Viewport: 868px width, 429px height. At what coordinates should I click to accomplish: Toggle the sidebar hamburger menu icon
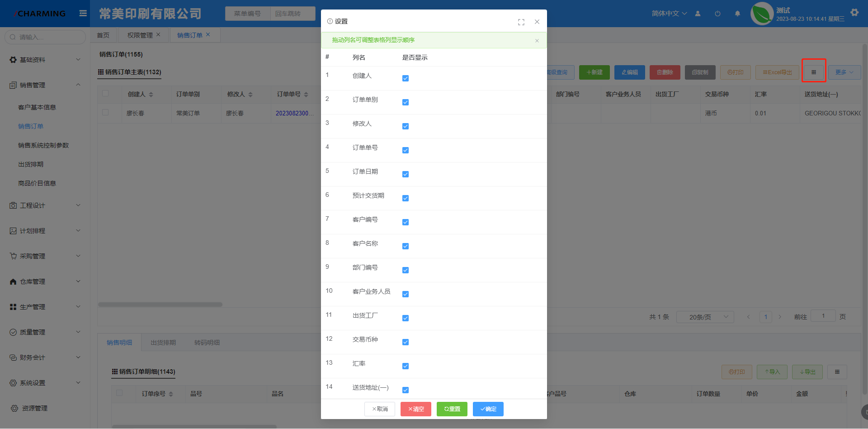(x=83, y=13)
